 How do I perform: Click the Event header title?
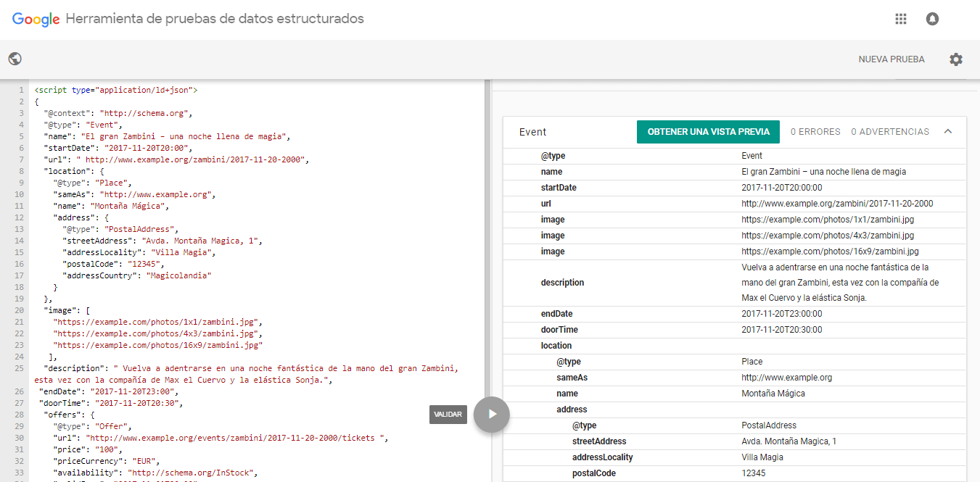533,132
